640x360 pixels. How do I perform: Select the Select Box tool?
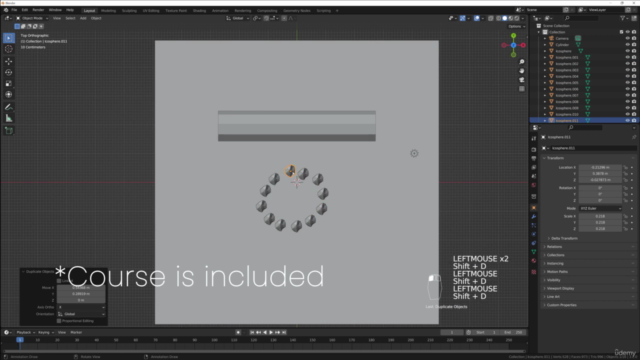[x=9, y=38]
